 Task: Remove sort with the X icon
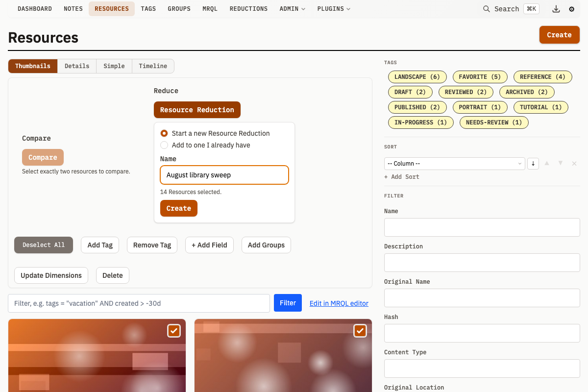574,163
